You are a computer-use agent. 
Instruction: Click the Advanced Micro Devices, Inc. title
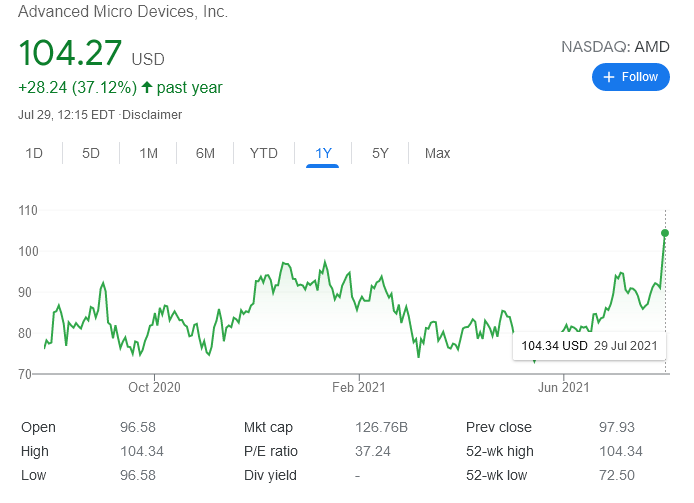pos(123,12)
